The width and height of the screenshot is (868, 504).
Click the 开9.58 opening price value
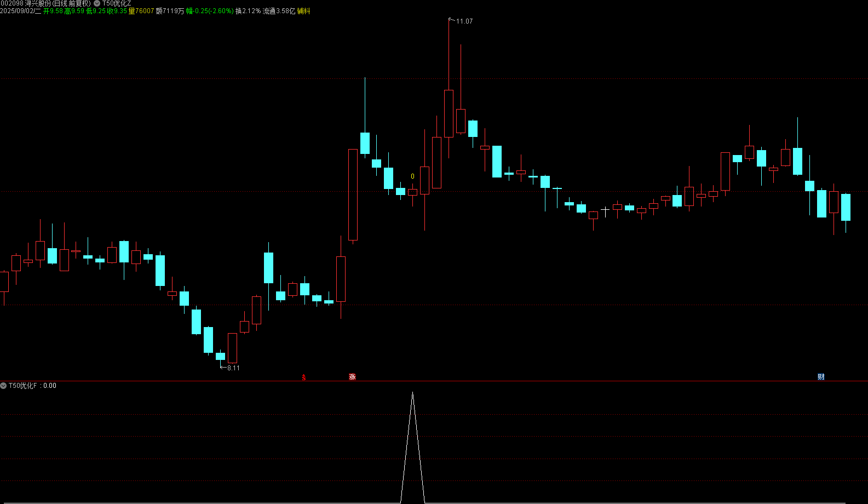pyautogui.click(x=53, y=11)
